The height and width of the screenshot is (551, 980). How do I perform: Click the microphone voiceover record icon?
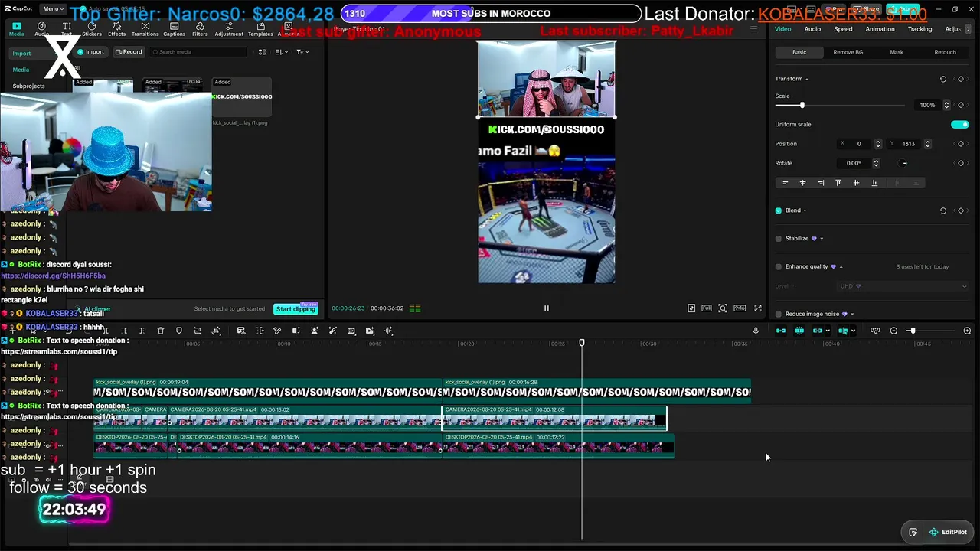pos(756,331)
